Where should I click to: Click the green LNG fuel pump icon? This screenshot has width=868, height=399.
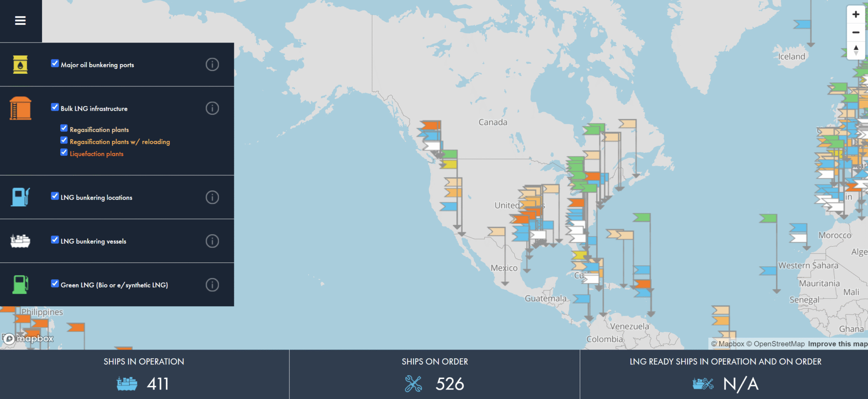[20, 285]
